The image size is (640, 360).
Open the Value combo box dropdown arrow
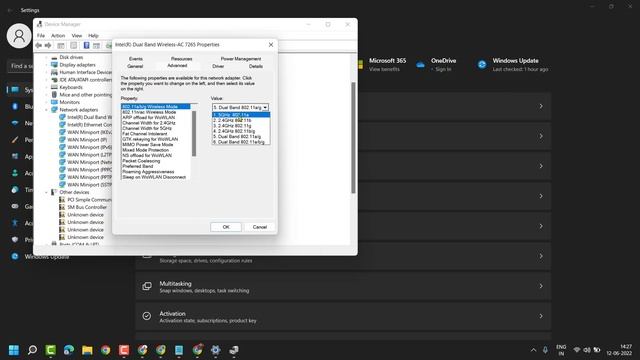pyautogui.click(x=265, y=107)
